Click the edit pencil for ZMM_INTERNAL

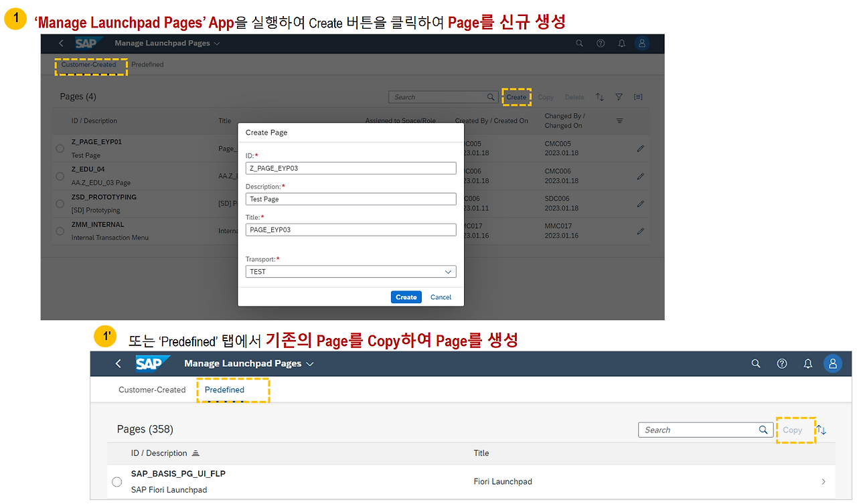(641, 231)
